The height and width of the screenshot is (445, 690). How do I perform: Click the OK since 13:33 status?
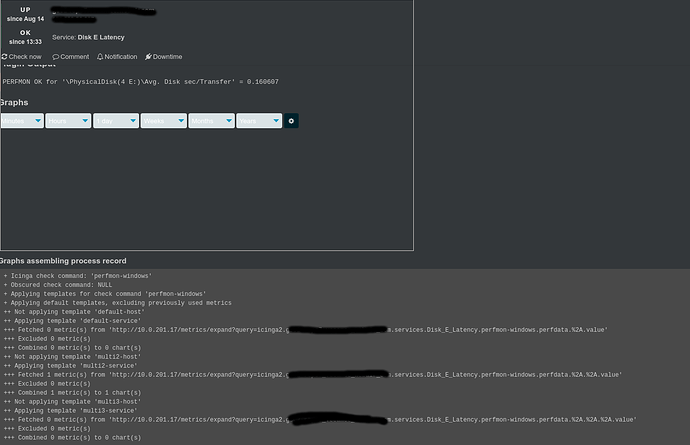pyautogui.click(x=26, y=37)
